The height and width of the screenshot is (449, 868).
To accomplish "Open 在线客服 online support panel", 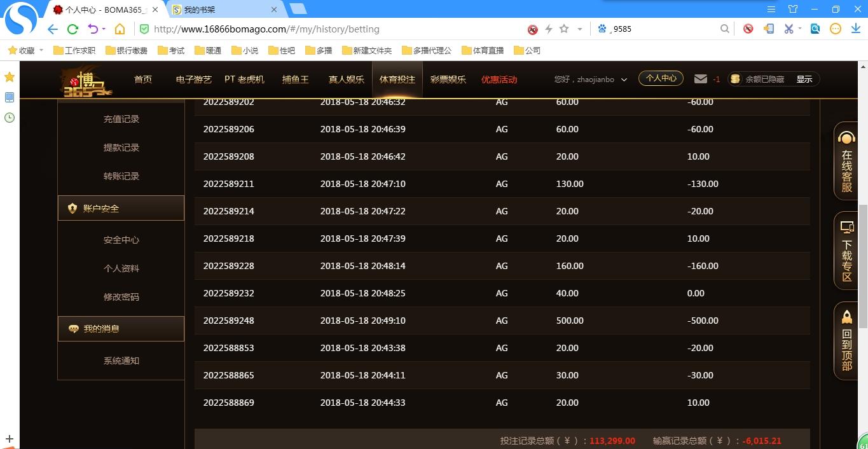I will [846, 161].
